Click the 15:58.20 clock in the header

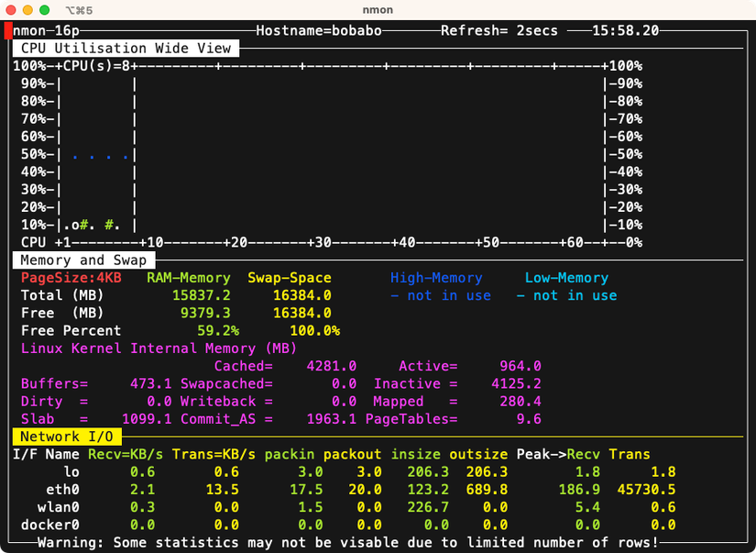click(x=625, y=30)
